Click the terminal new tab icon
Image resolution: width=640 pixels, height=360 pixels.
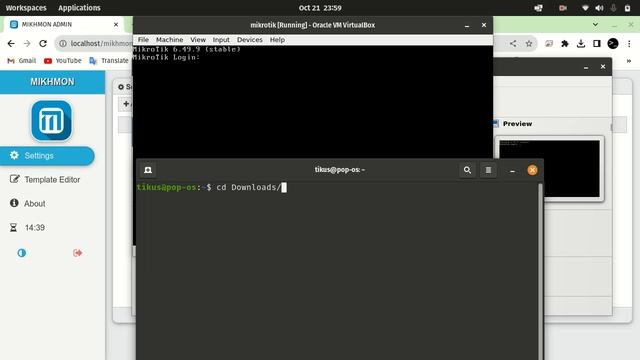pyautogui.click(x=148, y=170)
